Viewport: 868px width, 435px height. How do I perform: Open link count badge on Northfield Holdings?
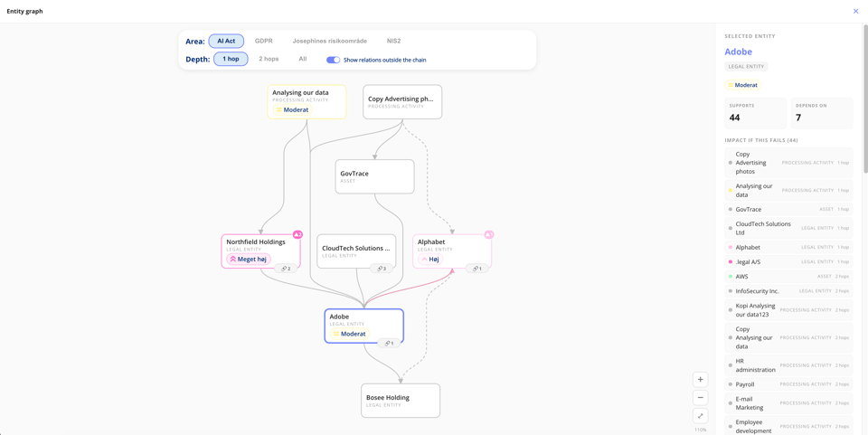(x=287, y=269)
